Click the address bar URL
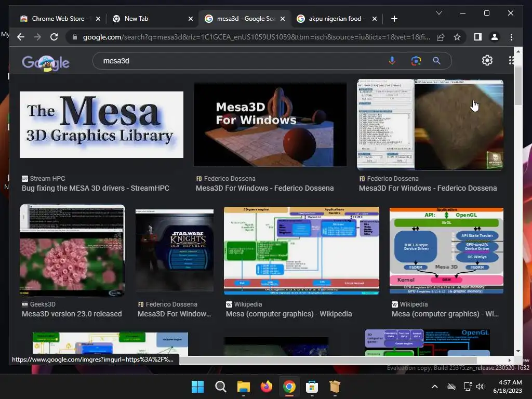The image size is (532, 399). pyautogui.click(x=256, y=37)
